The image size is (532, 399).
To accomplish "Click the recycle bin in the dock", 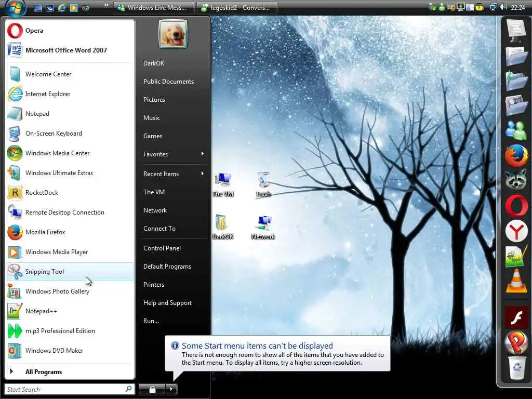I will pos(517,367).
